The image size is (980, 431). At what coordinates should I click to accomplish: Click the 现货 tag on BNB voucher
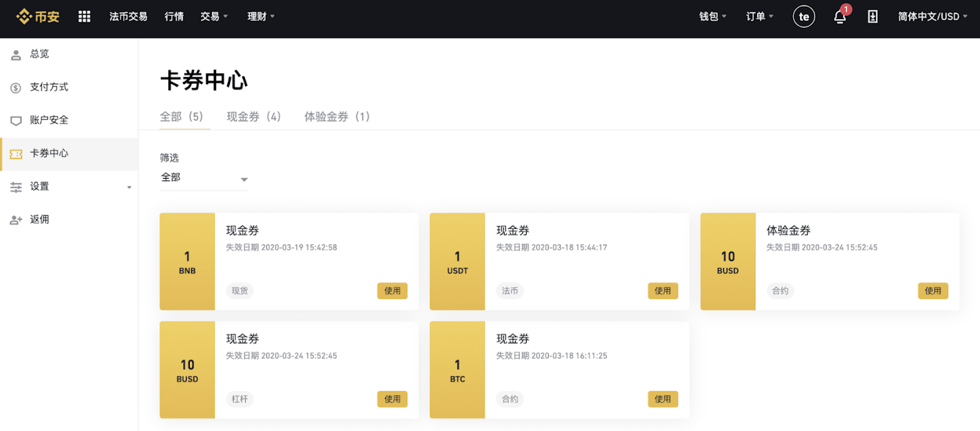coord(239,291)
